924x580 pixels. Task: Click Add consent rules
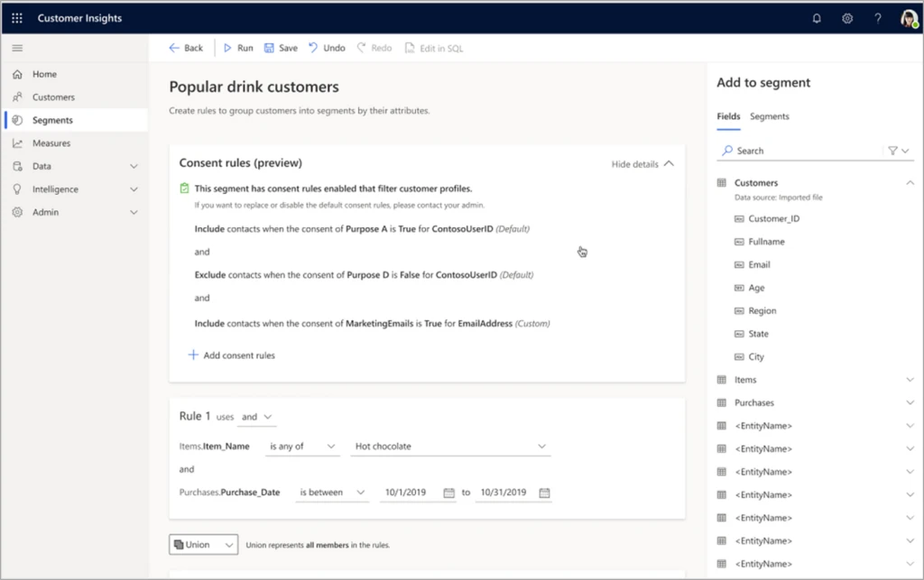(x=231, y=355)
